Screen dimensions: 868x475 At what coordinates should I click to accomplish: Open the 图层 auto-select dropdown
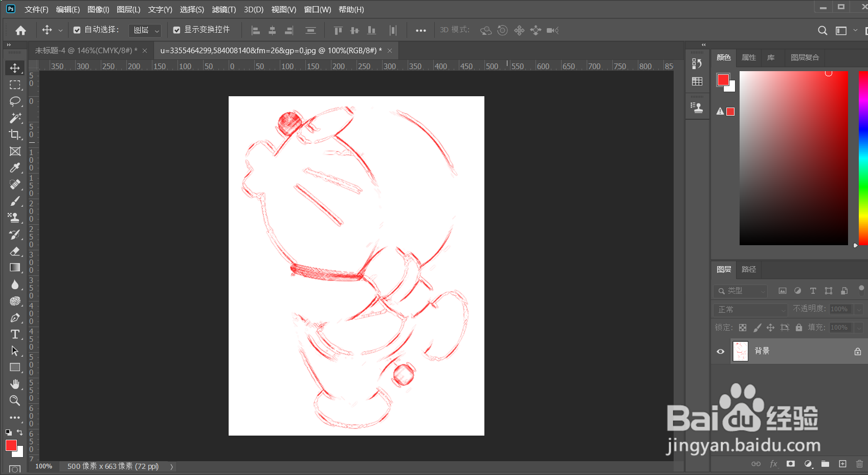point(145,31)
